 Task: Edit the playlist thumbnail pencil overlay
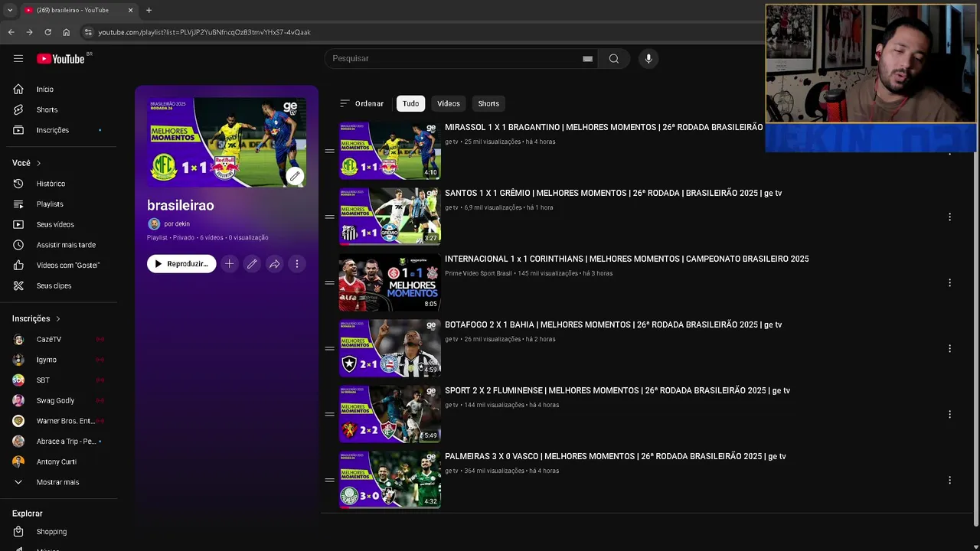tap(295, 176)
